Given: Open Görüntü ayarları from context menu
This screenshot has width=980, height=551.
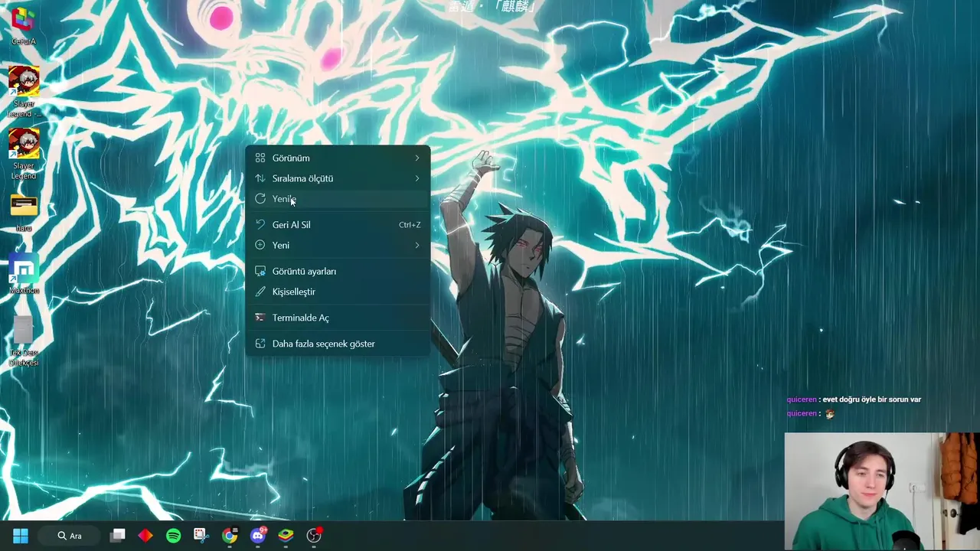Looking at the screenshot, I should pyautogui.click(x=338, y=271).
